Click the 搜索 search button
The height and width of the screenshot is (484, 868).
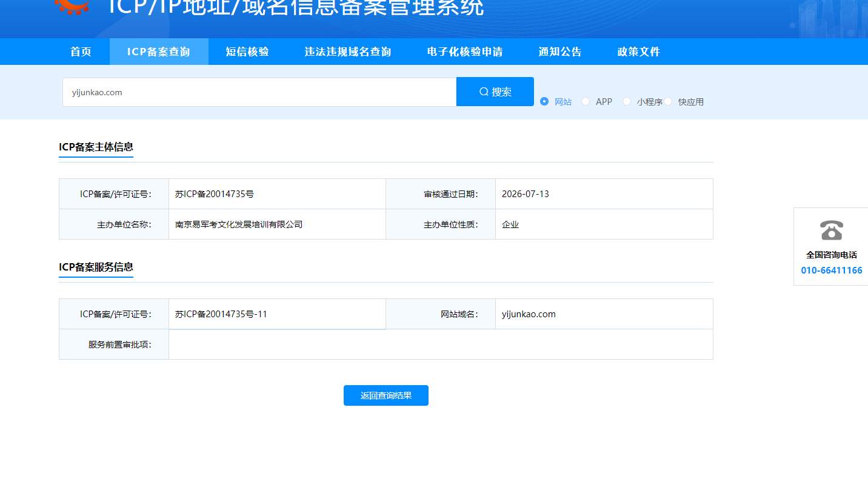[495, 92]
